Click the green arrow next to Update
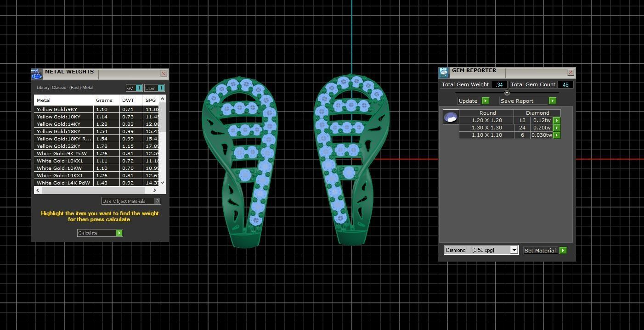The image size is (644, 330). coord(486,101)
